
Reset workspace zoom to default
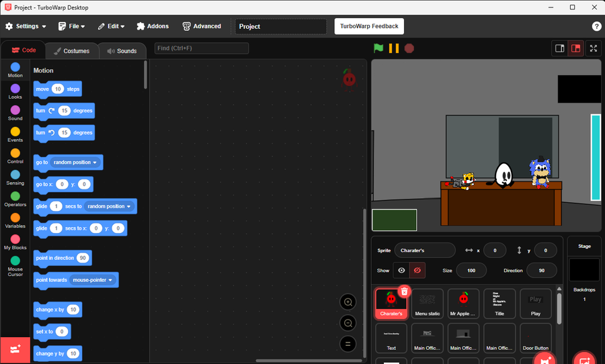tap(348, 344)
